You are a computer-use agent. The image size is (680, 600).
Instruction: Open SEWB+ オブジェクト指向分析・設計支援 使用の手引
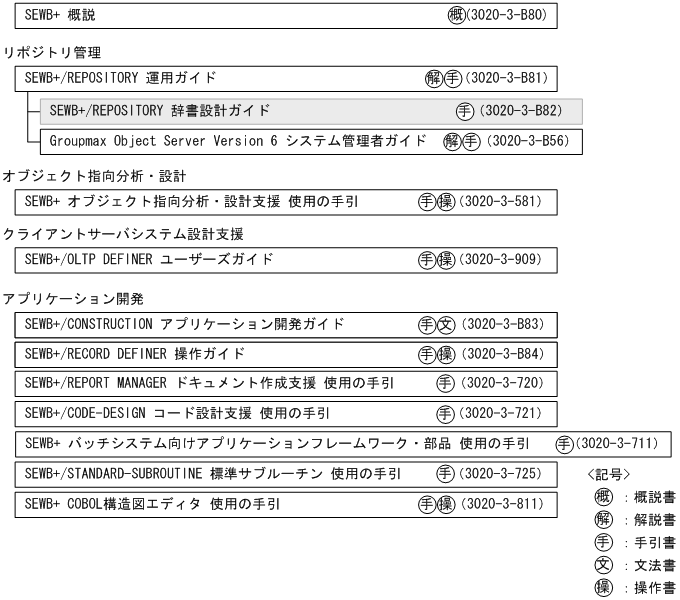point(286,202)
